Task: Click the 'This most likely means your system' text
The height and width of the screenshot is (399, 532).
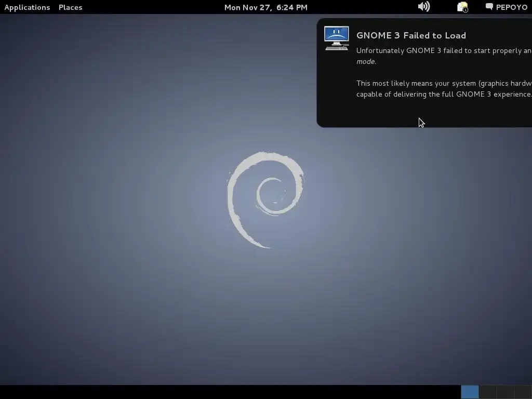Action: pyautogui.click(x=444, y=88)
